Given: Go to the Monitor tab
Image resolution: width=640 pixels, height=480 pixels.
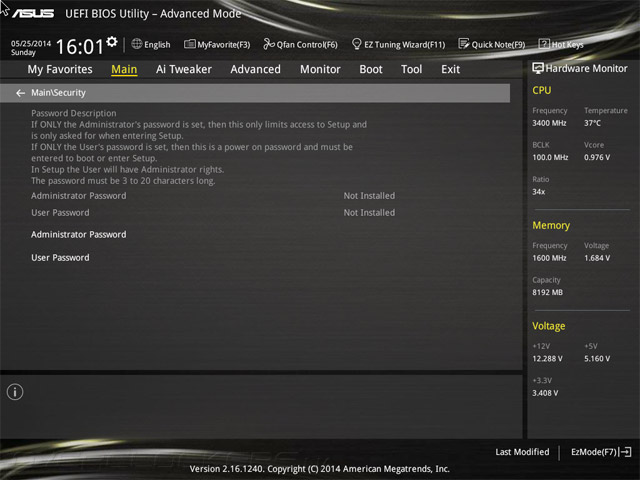Looking at the screenshot, I should [x=320, y=69].
